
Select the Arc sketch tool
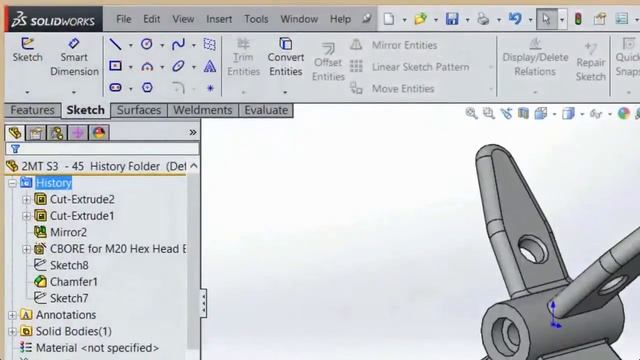click(x=147, y=67)
